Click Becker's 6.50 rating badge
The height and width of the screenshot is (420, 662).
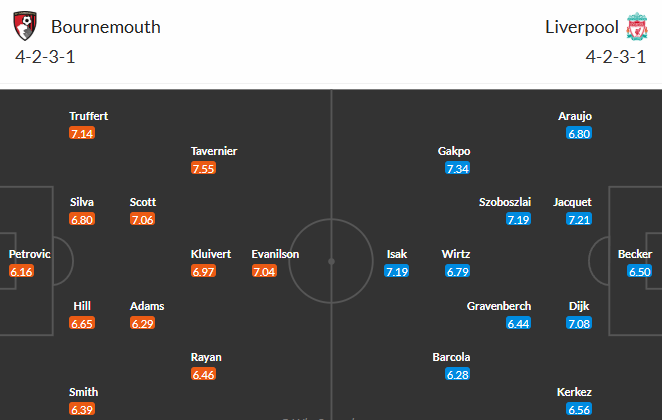(x=639, y=271)
